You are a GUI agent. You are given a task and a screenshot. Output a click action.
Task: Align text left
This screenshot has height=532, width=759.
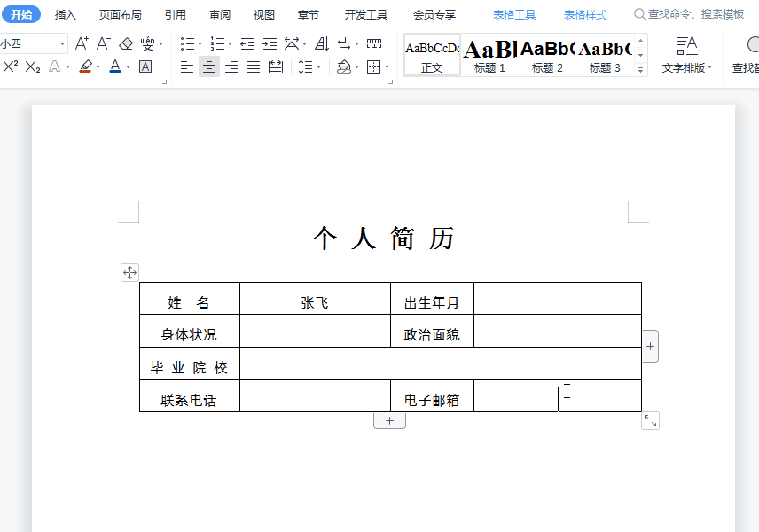[187, 66]
